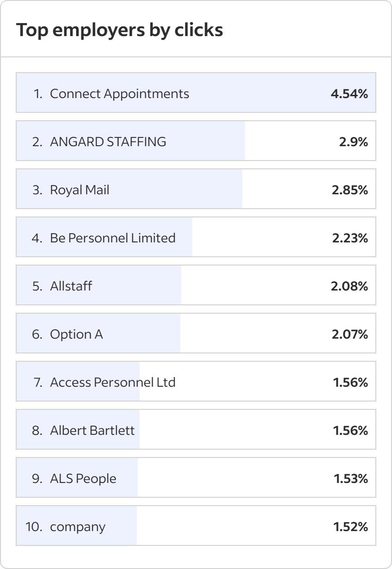Open the Access Personnel Ltd entry

(x=113, y=382)
